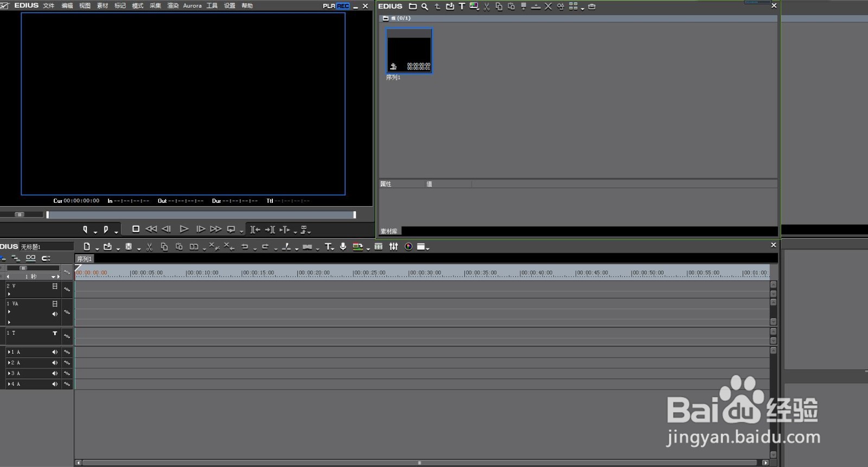This screenshot has height=467, width=868.
Task: Click the timeline horizontal scrollbar
Action: coord(419,463)
